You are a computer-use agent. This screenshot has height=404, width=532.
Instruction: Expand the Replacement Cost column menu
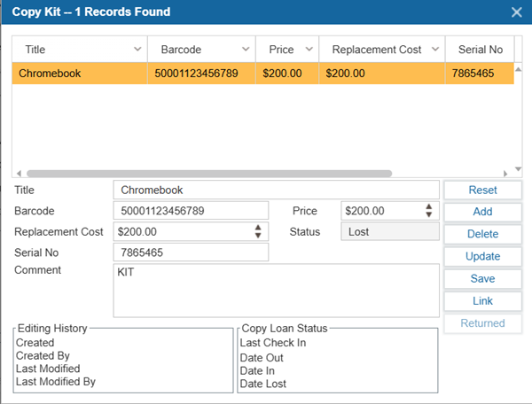pos(434,50)
